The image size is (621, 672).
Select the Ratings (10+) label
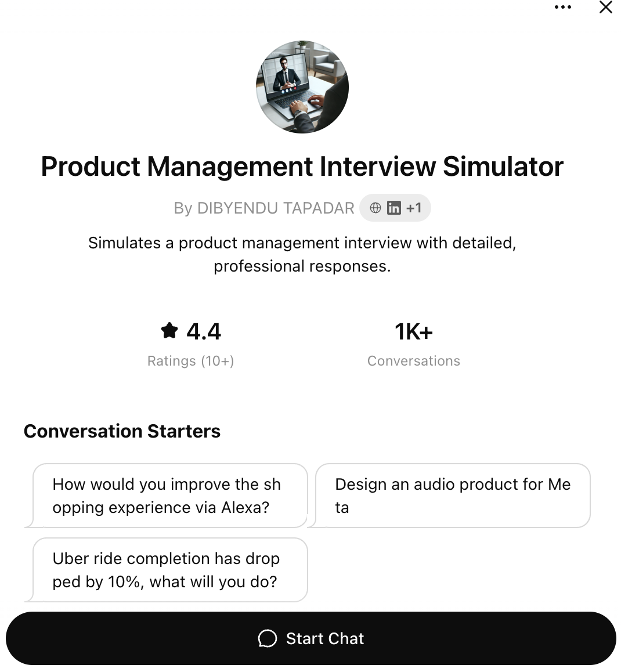pyautogui.click(x=190, y=361)
